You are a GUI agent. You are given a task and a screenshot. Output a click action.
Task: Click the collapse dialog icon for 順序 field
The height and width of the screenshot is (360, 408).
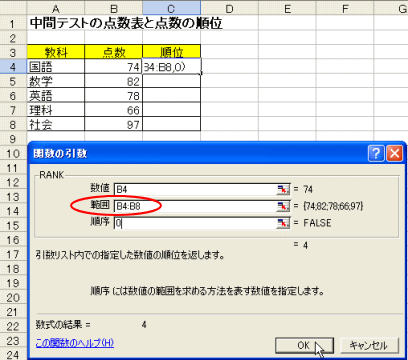[x=283, y=223]
